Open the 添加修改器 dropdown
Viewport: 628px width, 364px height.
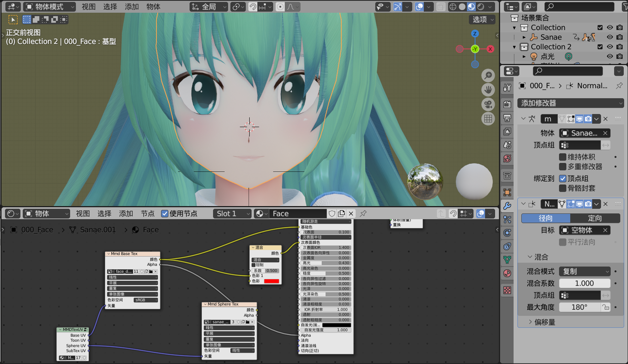click(571, 103)
